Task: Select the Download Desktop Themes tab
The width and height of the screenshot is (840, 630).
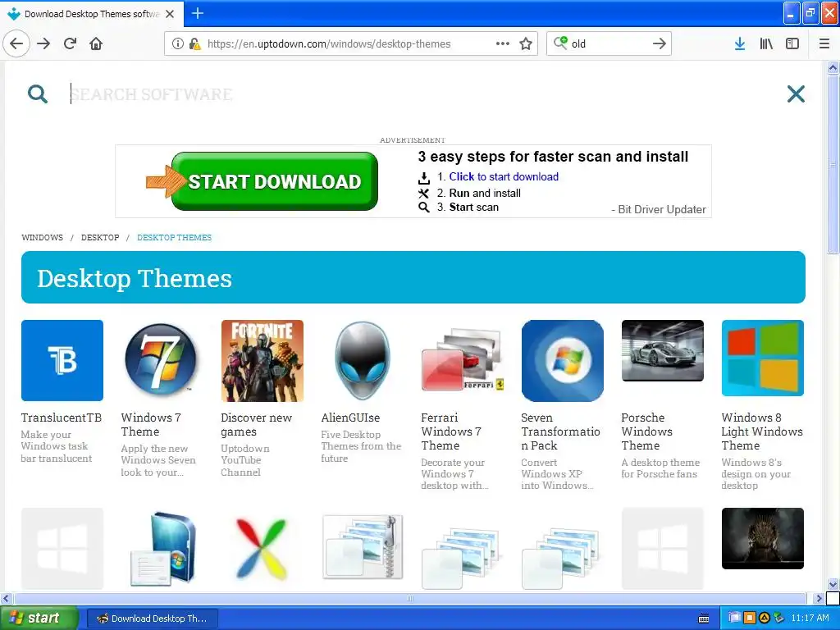Action: pyautogui.click(x=92, y=14)
